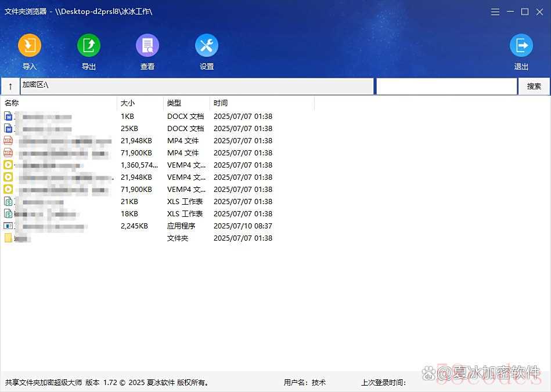This screenshot has width=551, height=392.
Task: Minimize the 文件夹浏览器 window
Action: [x=510, y=12]
